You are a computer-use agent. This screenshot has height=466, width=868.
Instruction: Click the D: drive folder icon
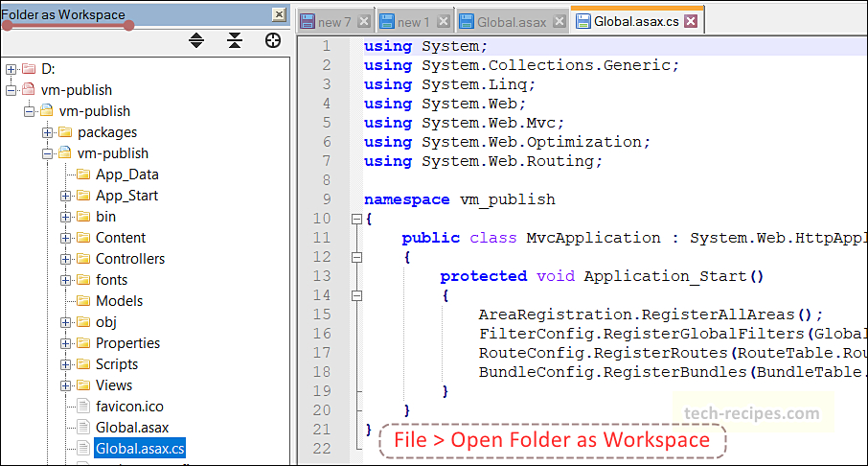point(29,69)
